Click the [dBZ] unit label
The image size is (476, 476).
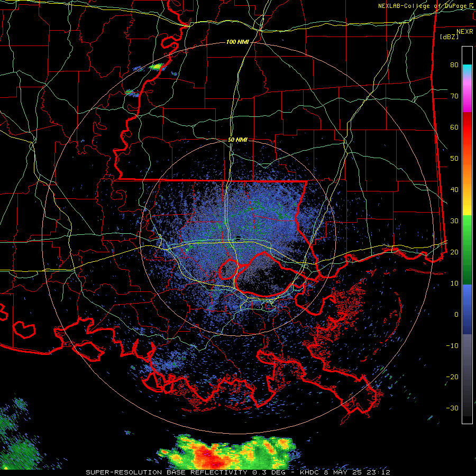point(449,36)
